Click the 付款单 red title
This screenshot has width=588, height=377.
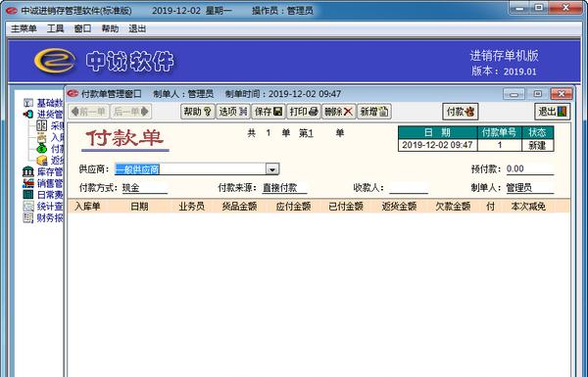pyautogui.click(x=124, y=138)
